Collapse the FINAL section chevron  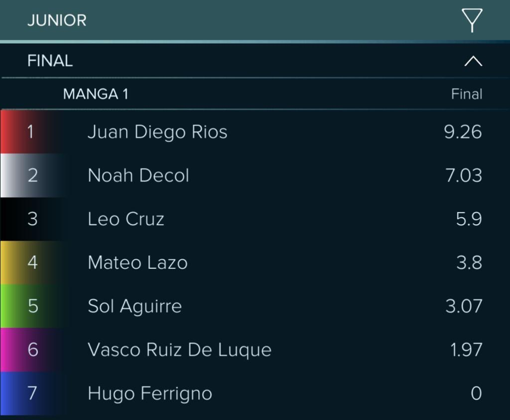[x=473, y=61]
